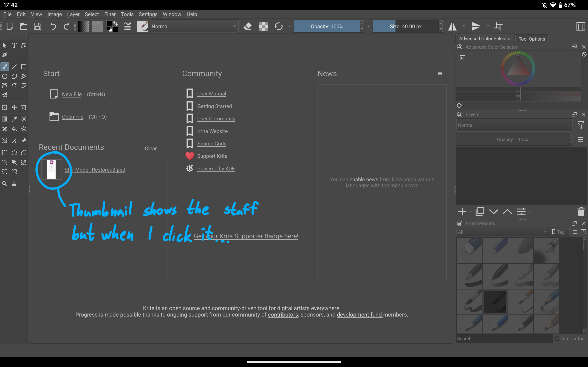Click the New File link
Screen dimensions: 588x367
(72, 94)
